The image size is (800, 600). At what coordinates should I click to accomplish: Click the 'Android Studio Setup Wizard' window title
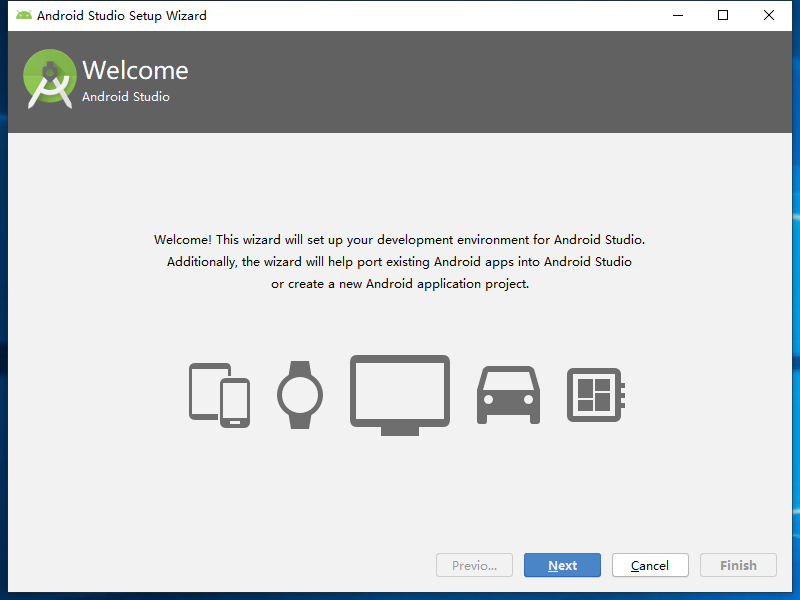[x=122, y=16]
